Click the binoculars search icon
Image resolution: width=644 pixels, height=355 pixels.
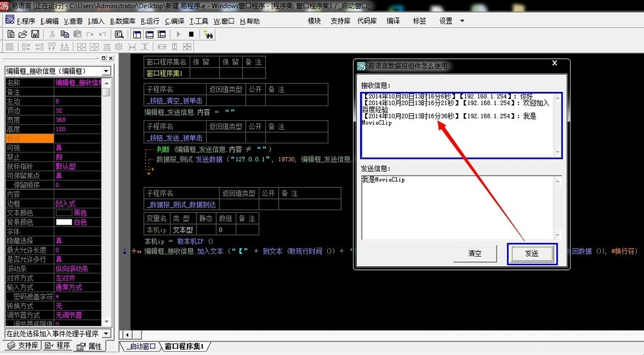click(x=208, y=35)
